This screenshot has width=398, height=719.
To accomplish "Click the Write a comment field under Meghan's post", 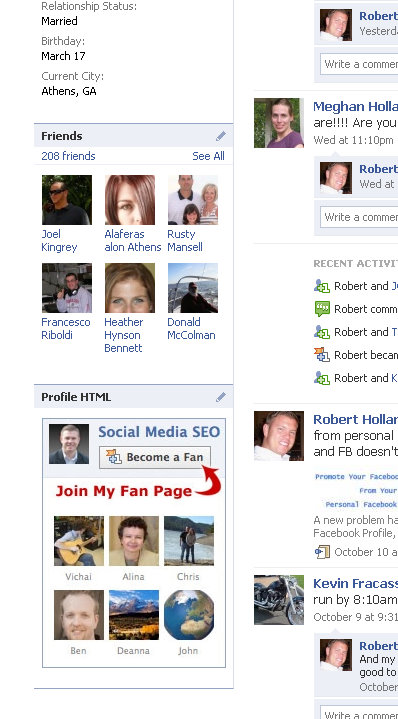I will pos(359,216).
